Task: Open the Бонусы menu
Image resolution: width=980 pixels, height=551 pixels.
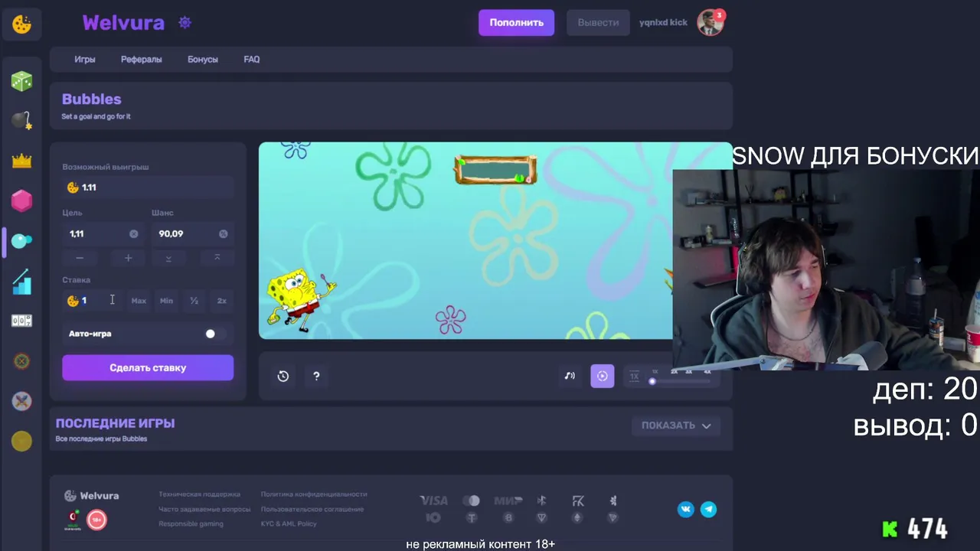Action: 203,59
